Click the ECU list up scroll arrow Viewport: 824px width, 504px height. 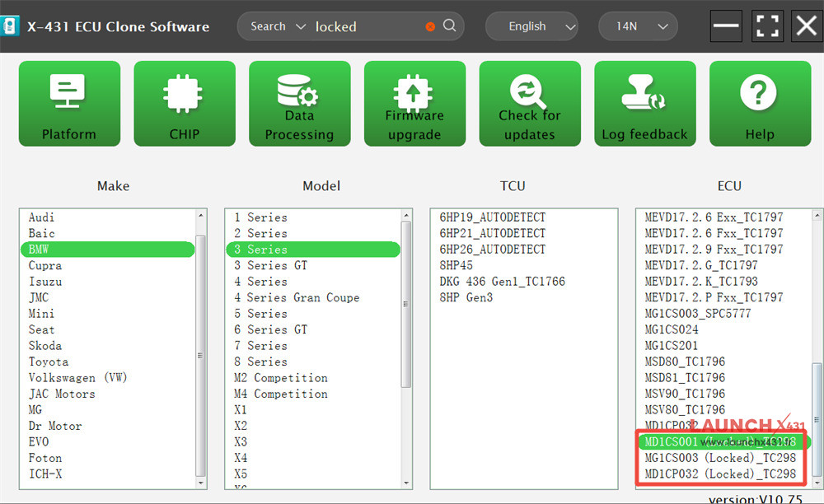point(817,215)
